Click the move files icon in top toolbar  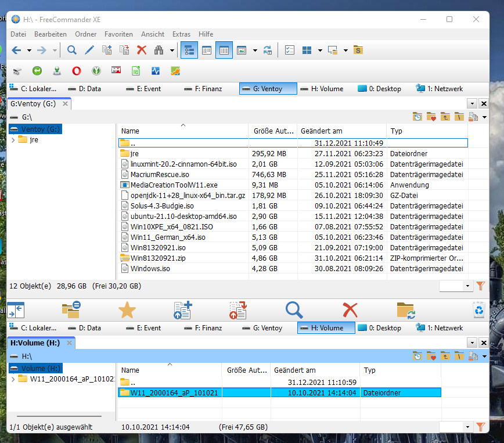coord(124,50)
